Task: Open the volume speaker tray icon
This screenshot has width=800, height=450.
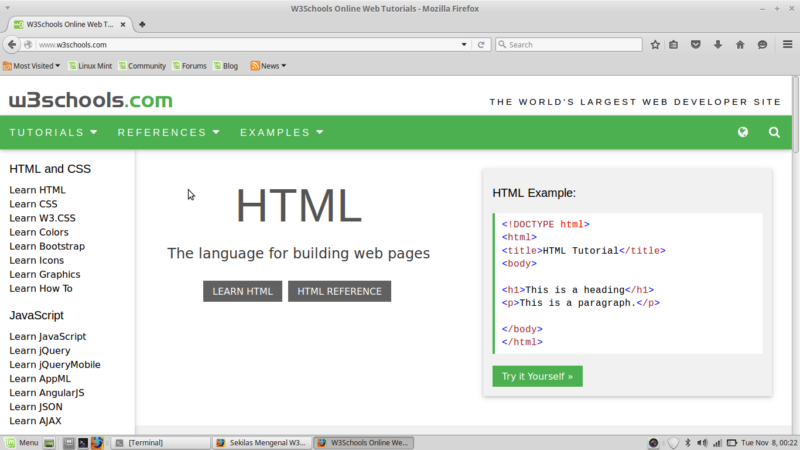Action: tap(702, 443)
